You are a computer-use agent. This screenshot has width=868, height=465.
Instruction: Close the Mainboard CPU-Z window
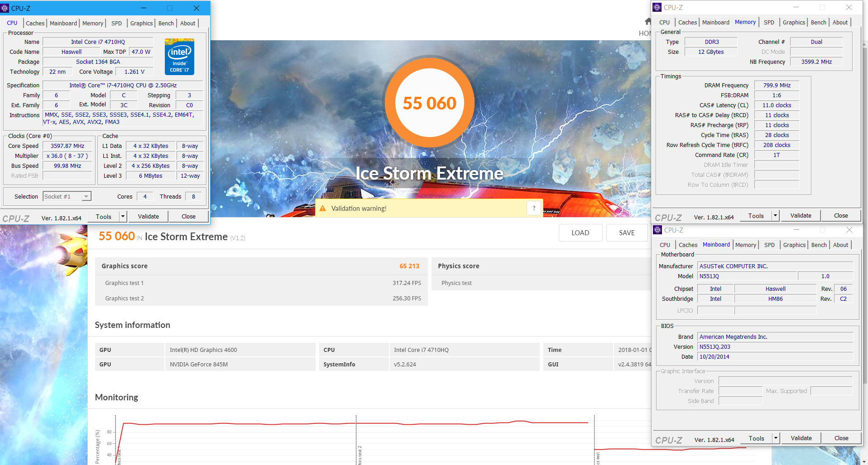tap(849, 230)
